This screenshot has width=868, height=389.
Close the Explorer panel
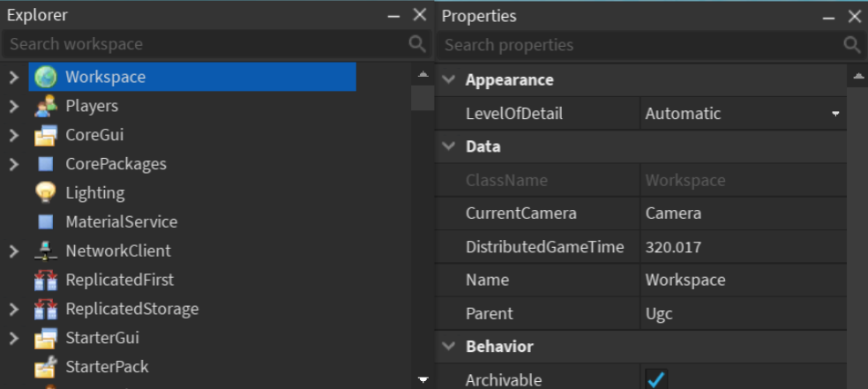[420, 16]
